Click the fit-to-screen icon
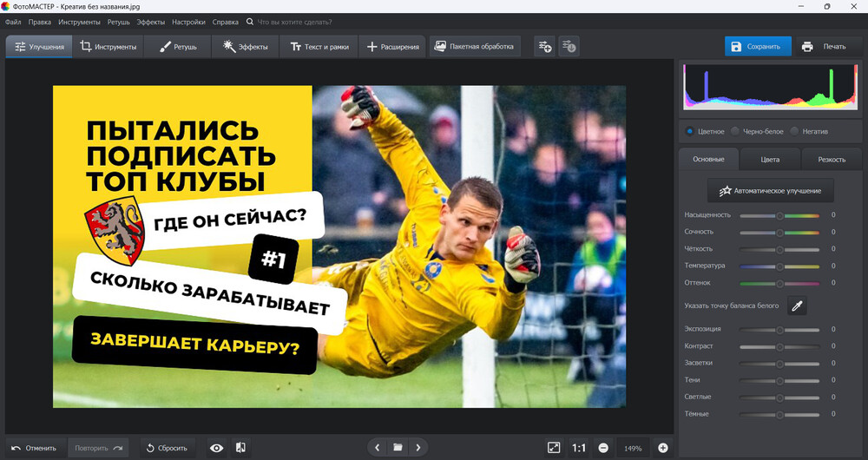Screen dimensions: 868x460 click(x=554, y=448)
